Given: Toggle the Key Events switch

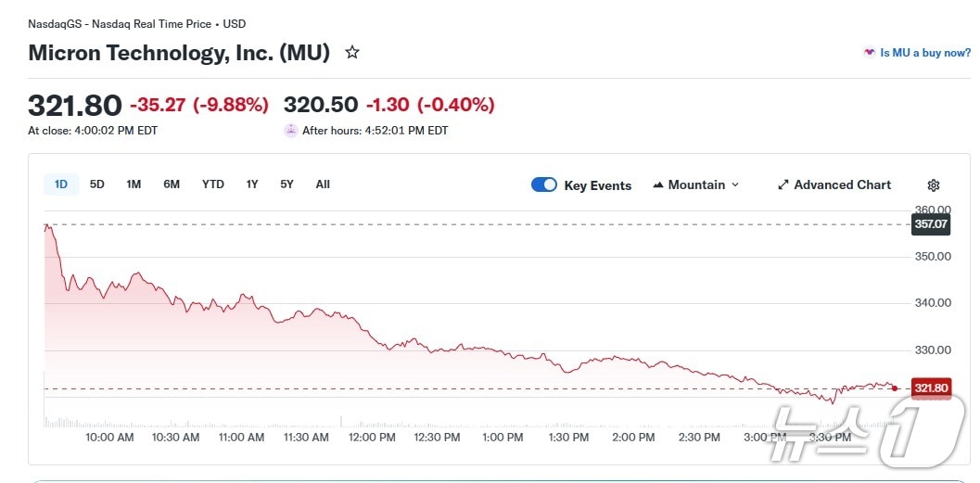Looking at the screenshot, I should click(544, 185).
